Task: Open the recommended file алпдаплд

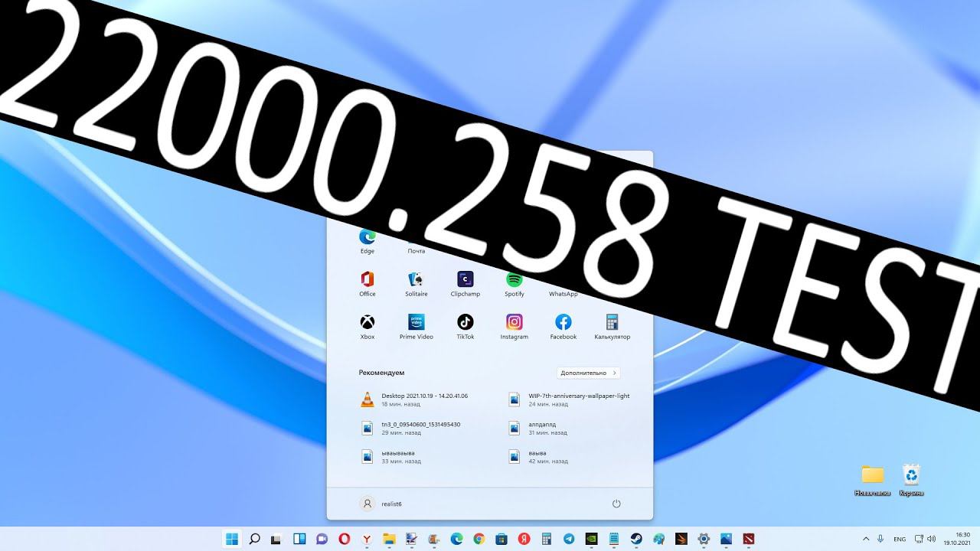Action: coord(538,428)
